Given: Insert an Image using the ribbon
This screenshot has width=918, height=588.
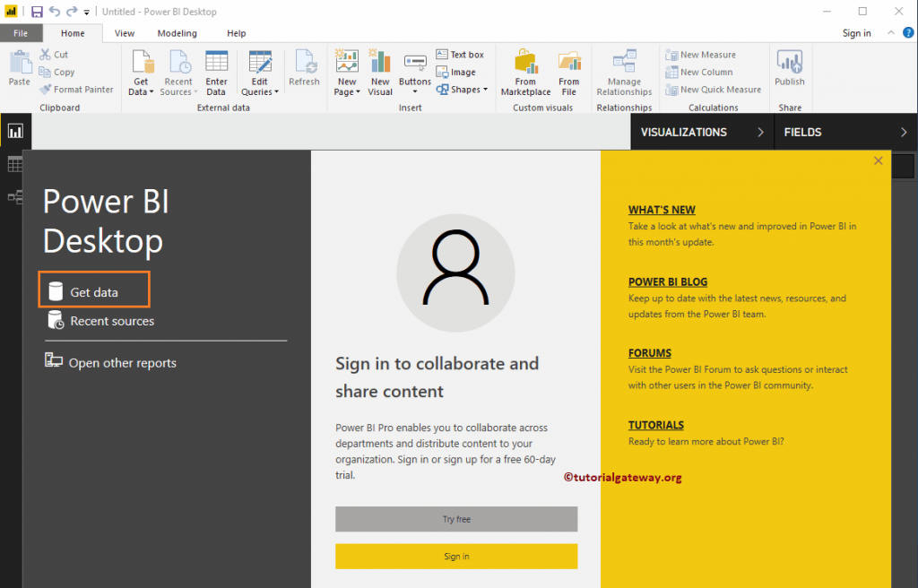Looking at the screenshot, I should [x=456, y=72].
